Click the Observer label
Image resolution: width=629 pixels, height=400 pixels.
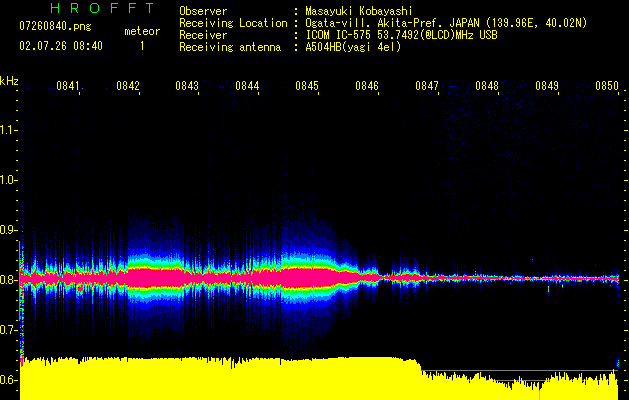coord(203,11)
